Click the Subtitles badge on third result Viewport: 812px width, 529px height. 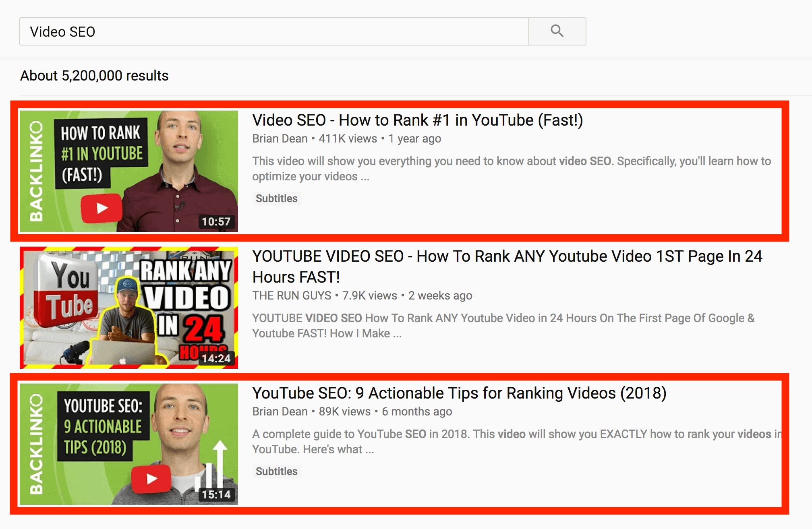click(277, 471)
